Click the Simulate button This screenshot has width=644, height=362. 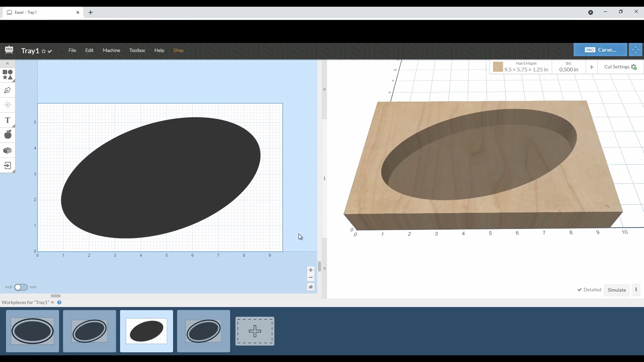(x=616, y=290)
